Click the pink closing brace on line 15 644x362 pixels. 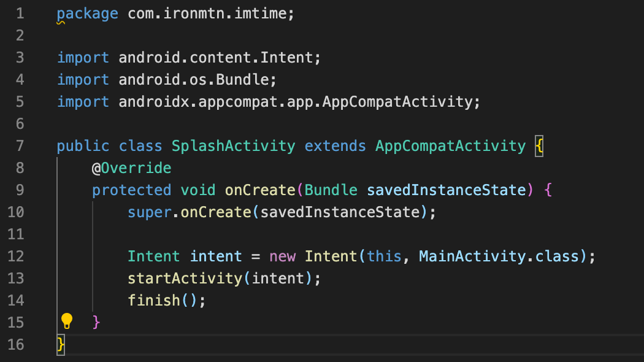point(96,322)
